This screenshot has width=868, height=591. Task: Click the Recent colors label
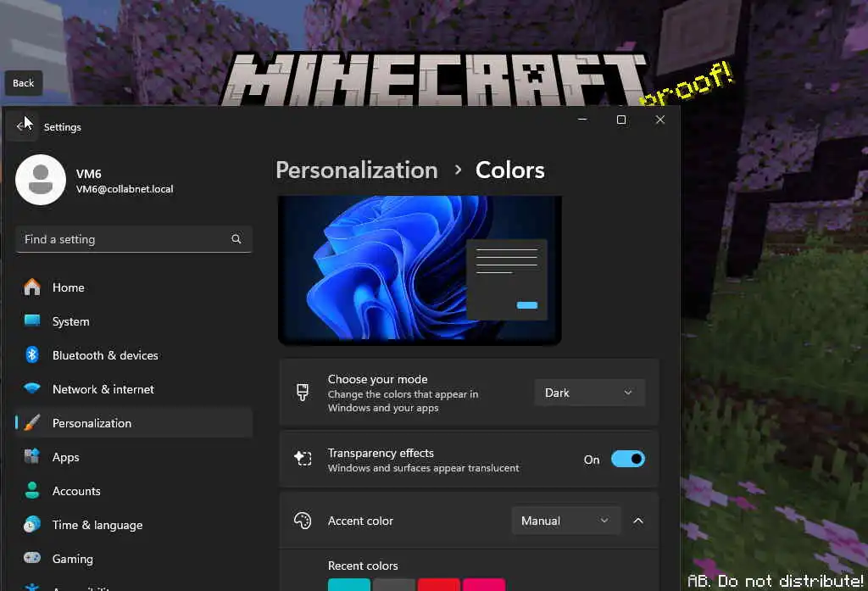363,566
